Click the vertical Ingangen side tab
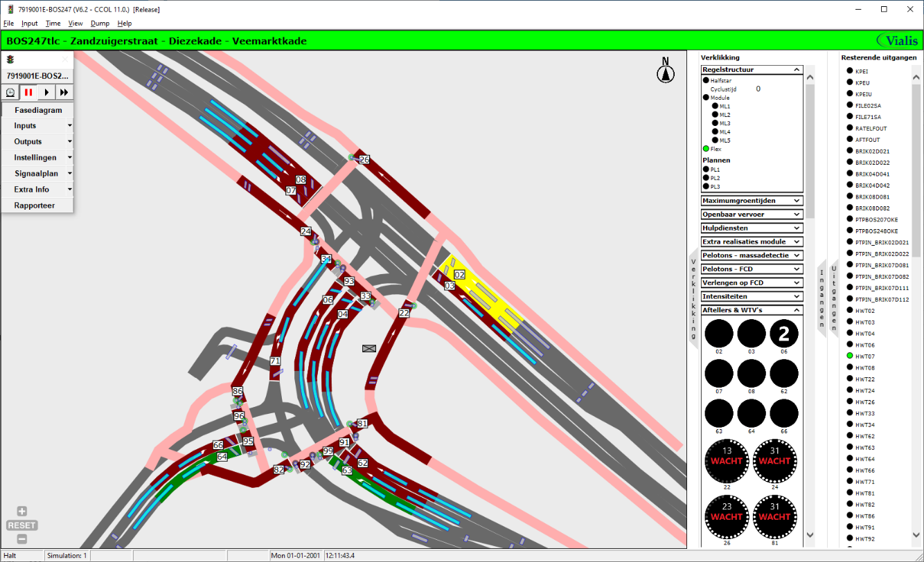Viewport: 924px width, 562px height. coord(821,299)
